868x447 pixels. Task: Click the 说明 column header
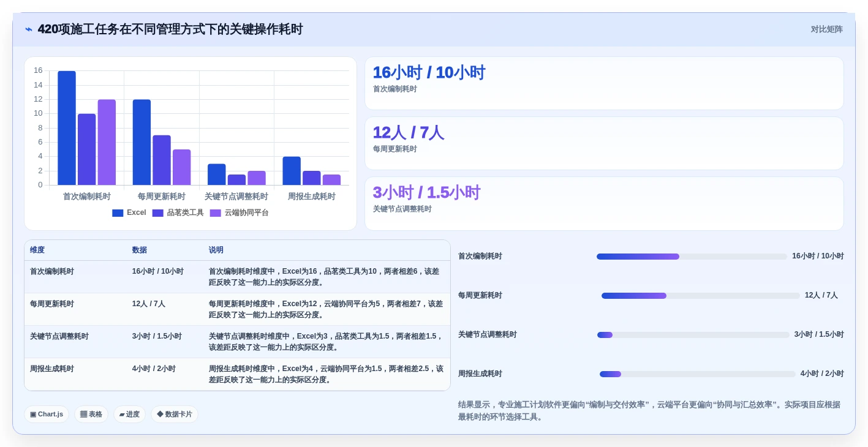tap(216, 250)
